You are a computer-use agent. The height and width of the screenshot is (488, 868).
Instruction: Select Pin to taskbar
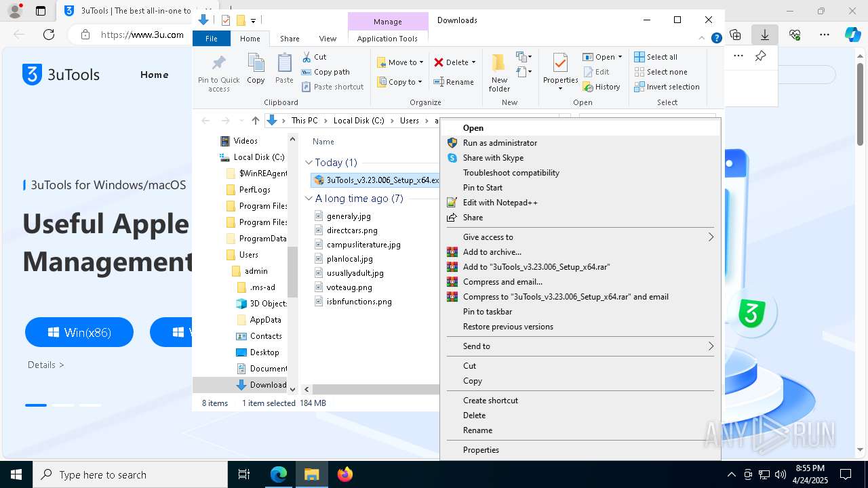coord(580,312)
